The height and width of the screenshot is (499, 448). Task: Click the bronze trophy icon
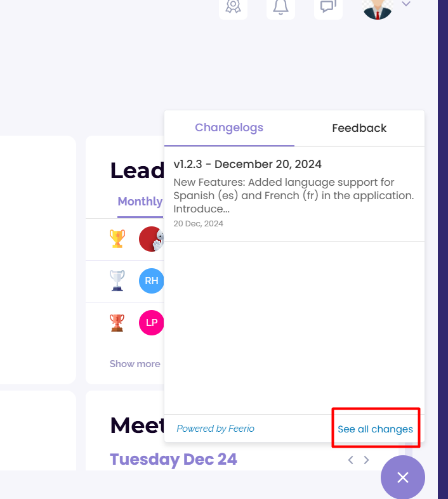[117, 323]
